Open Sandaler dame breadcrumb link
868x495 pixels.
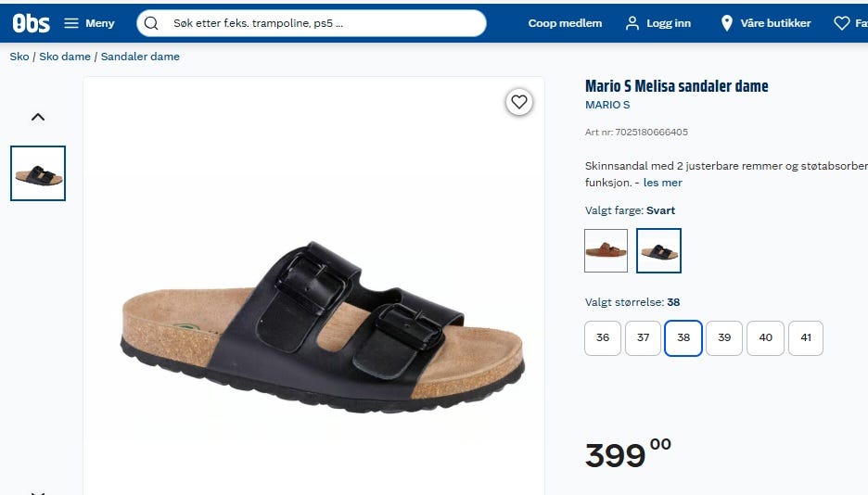140,57
